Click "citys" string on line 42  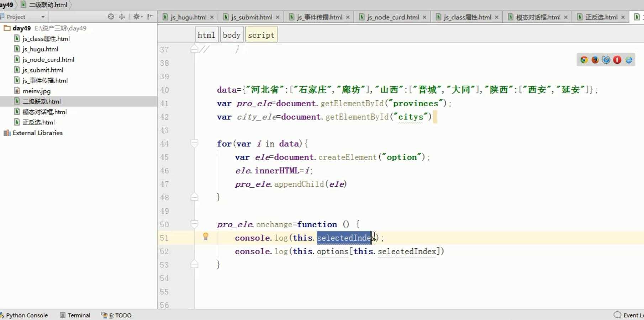click(410, 117)
